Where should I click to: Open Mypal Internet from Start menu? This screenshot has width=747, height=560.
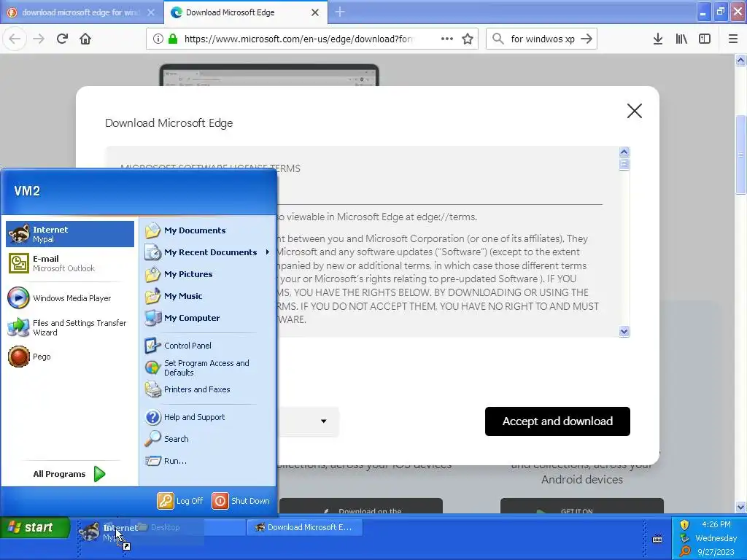[70, 234]
